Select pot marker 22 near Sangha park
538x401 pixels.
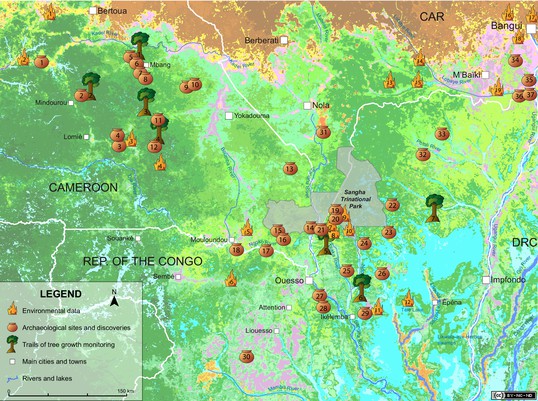coord(392,205)
